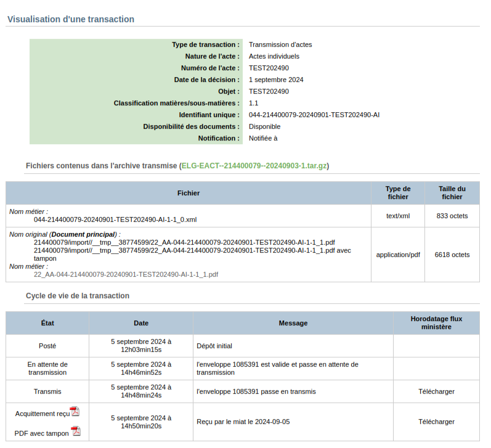Image resolution: width=491 pixels, height=448 pixels.
Task: Open the 22_AA nom métier PDF file link
Action: pyautogui.click(x=126, y=274)
